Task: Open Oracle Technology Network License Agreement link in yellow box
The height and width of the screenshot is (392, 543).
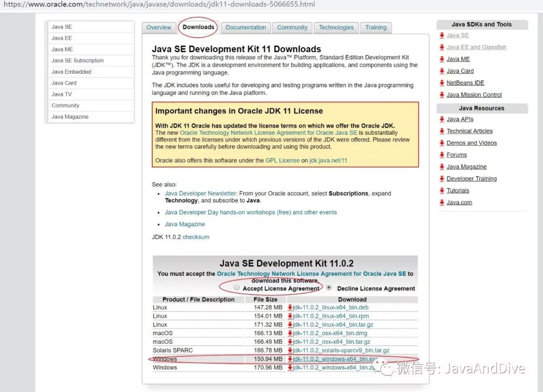Action: (268, 133)
